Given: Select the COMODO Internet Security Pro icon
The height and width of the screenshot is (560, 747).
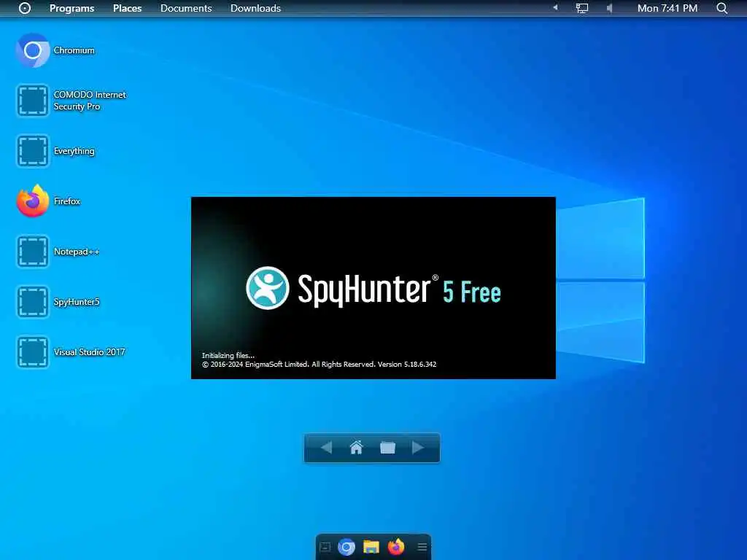Looking at the screenshot, I should [32, 101].
